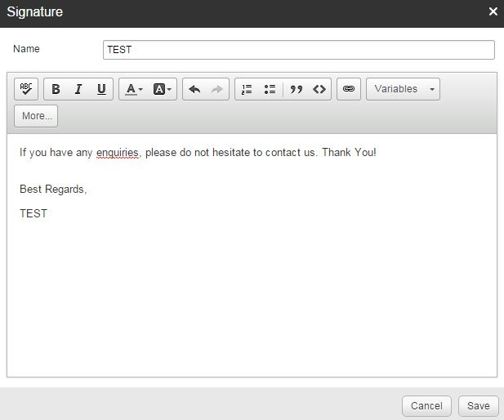This screenshot has height=420, width=504.
Task: Insert a bulleted list
Action: pos(270,89)
